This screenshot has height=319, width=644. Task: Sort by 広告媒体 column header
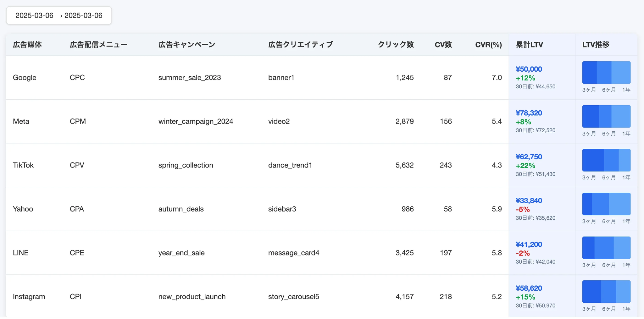tap(27, 45)
